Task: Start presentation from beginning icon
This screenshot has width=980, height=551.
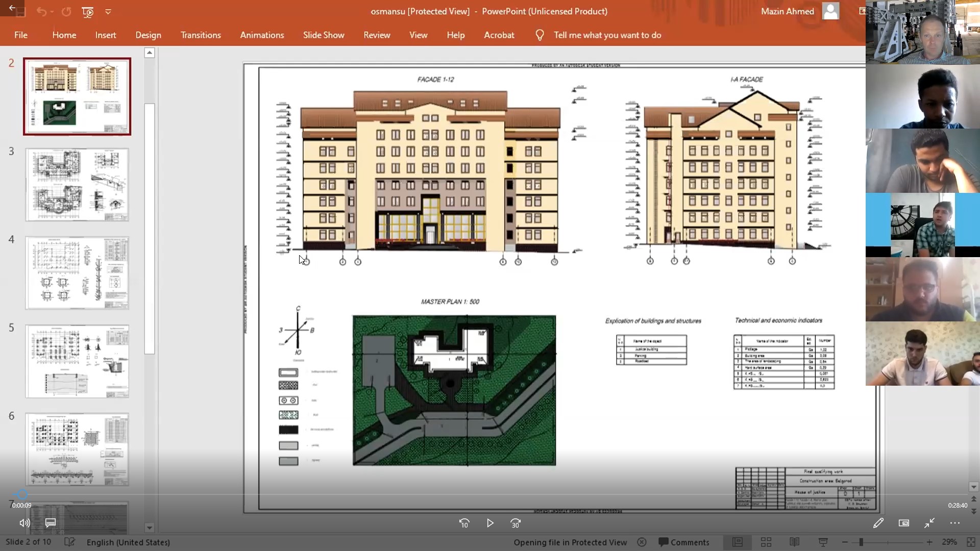Action: click(88, 12)
